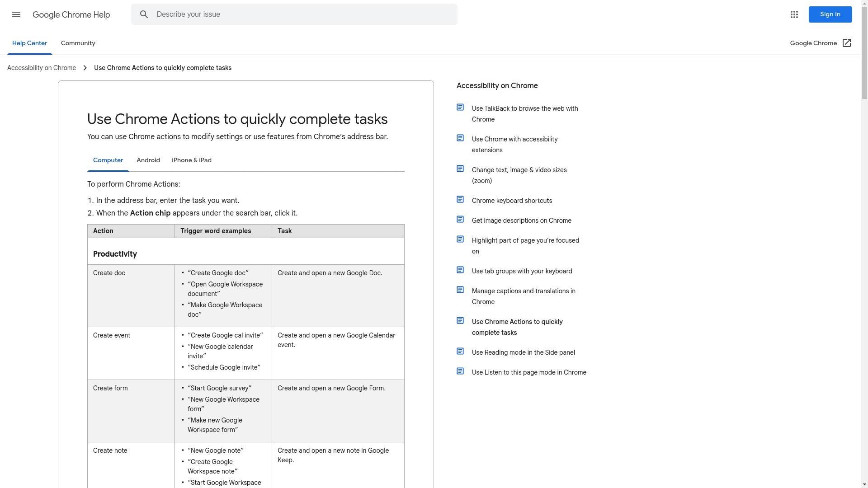The height and width of the screenshot is (488, 868).
Task: Click the Task column header
Action: 338,231
